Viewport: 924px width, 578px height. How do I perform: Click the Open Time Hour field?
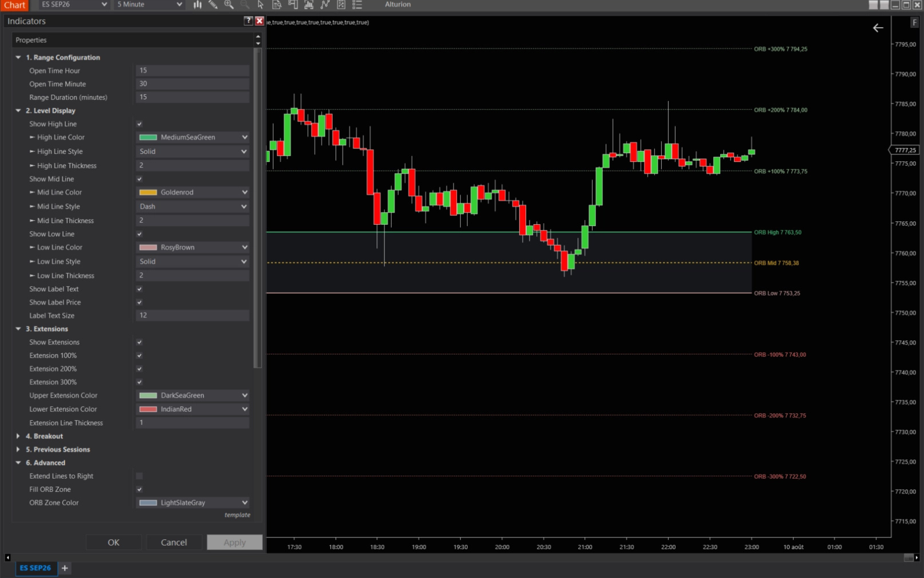(193, 71)
